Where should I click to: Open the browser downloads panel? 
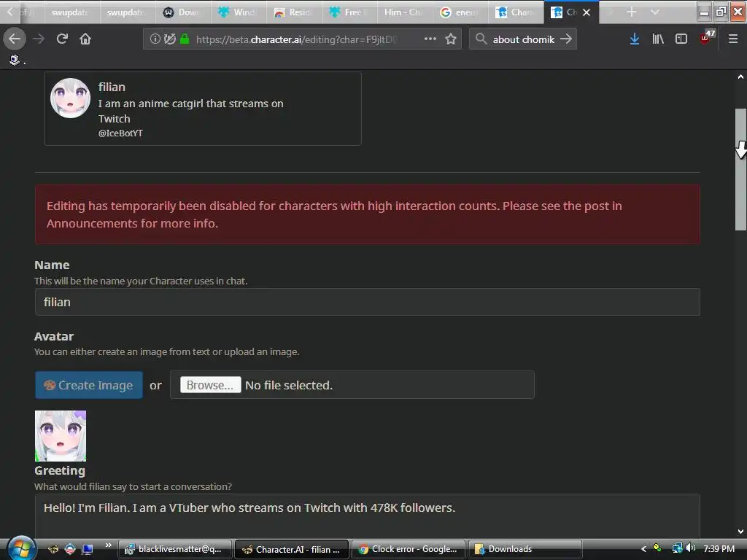(635, 39)
